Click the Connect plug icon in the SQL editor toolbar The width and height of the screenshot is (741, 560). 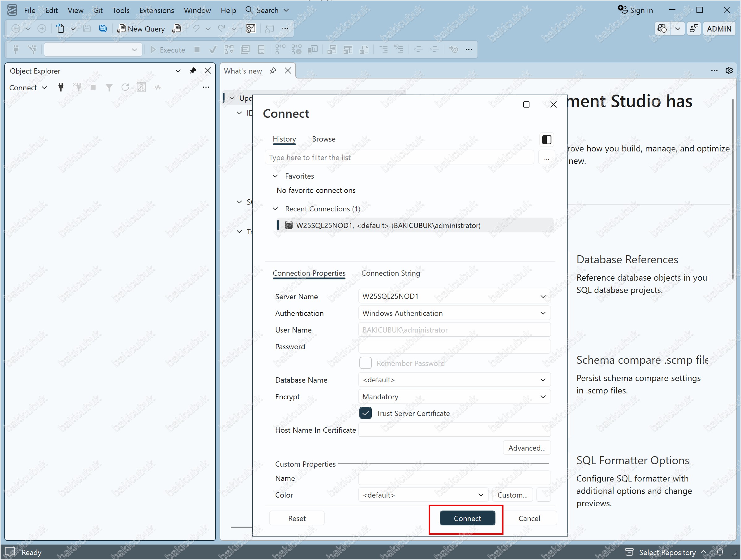click(16, 49)
